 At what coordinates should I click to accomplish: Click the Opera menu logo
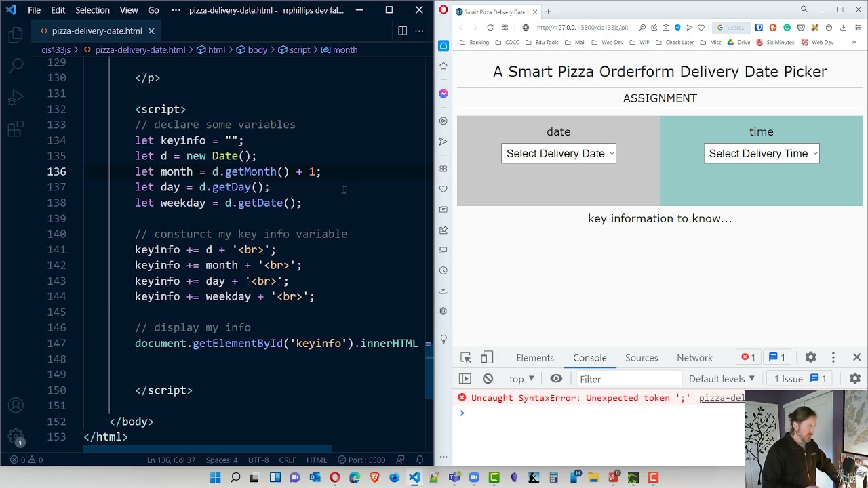[443, 9]
